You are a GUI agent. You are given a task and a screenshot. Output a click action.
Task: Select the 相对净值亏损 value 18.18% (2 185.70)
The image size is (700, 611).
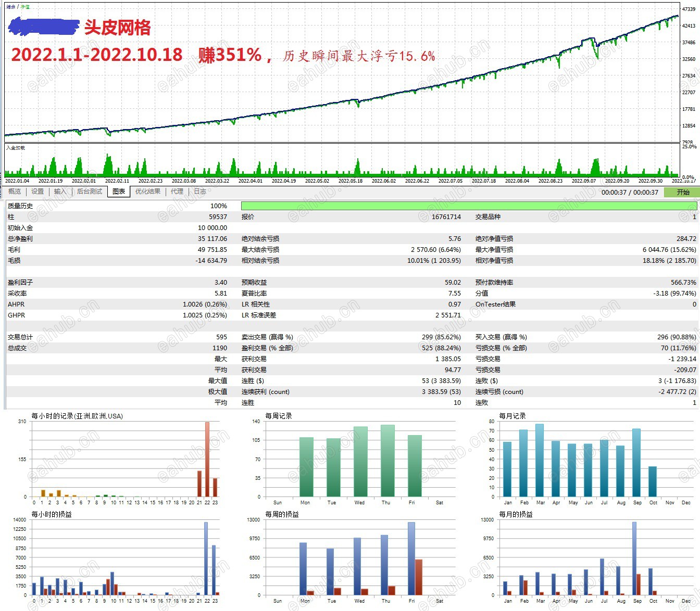669,261
